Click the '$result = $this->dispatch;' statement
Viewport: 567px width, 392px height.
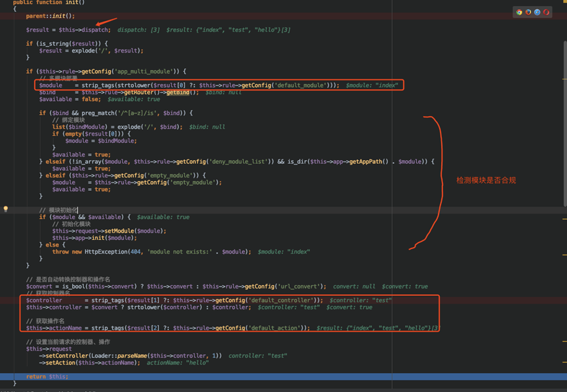tap(68, 30)
